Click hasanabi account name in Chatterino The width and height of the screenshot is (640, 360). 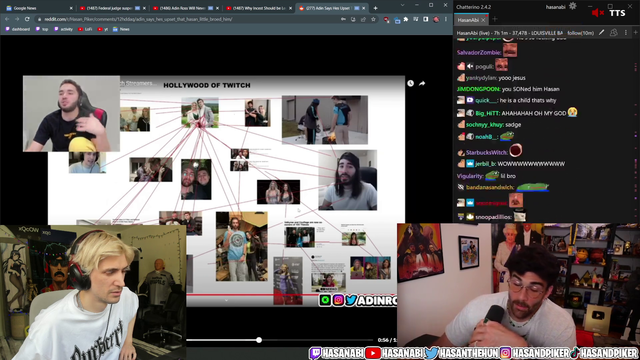pos(556,7)
